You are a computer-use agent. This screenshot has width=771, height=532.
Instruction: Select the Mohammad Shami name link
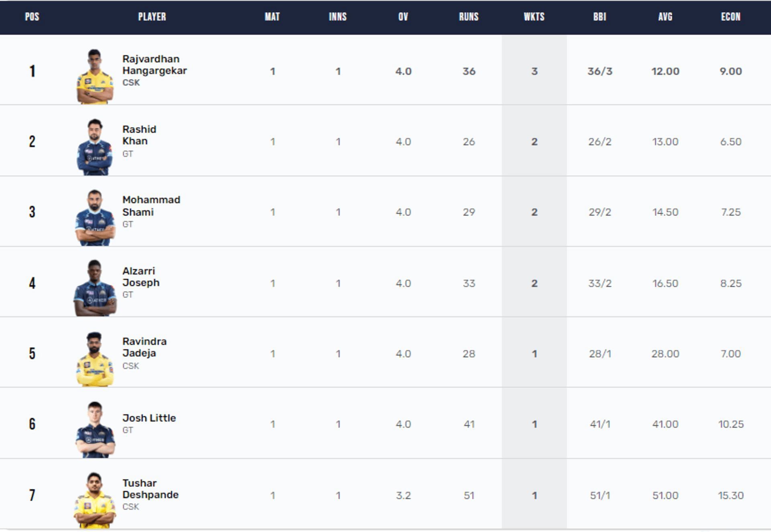(x=151, y=206)
